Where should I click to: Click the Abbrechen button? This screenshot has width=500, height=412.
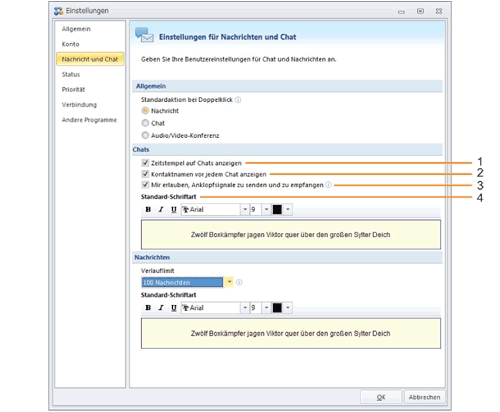coord(424,397)
